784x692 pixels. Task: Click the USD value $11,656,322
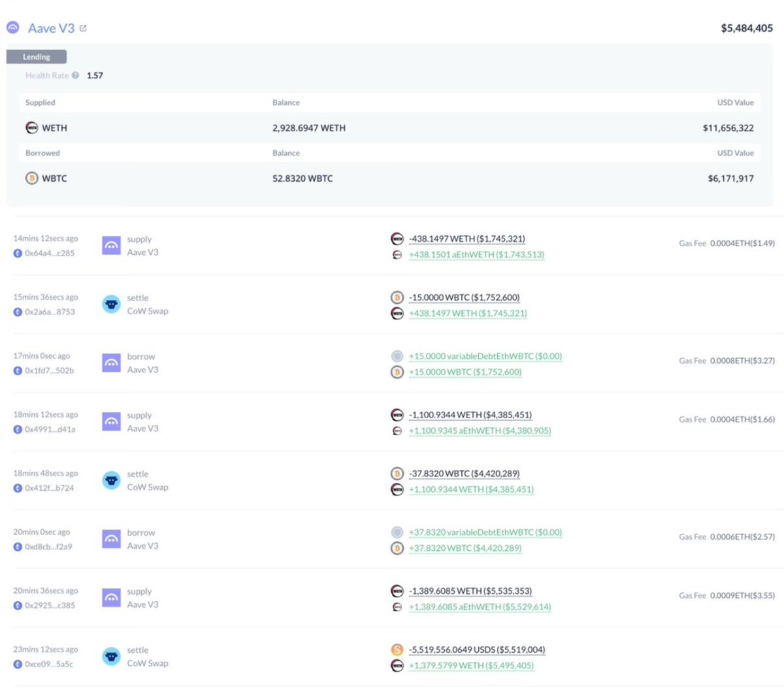pyautogui.click(x=728, y=127)
